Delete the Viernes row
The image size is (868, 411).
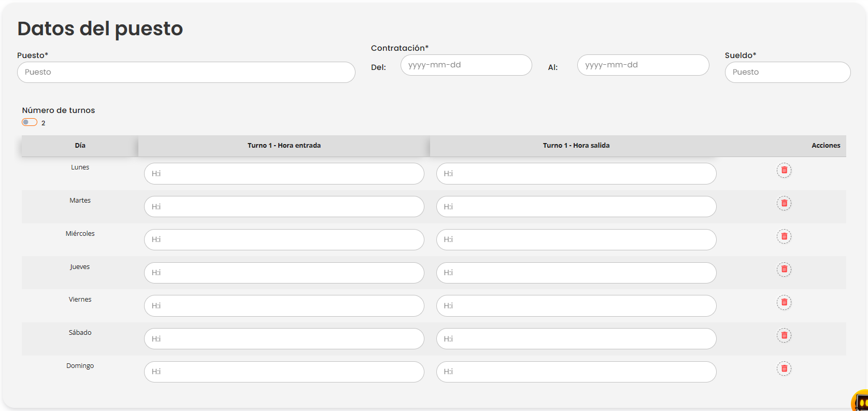(x=784, y=302)
